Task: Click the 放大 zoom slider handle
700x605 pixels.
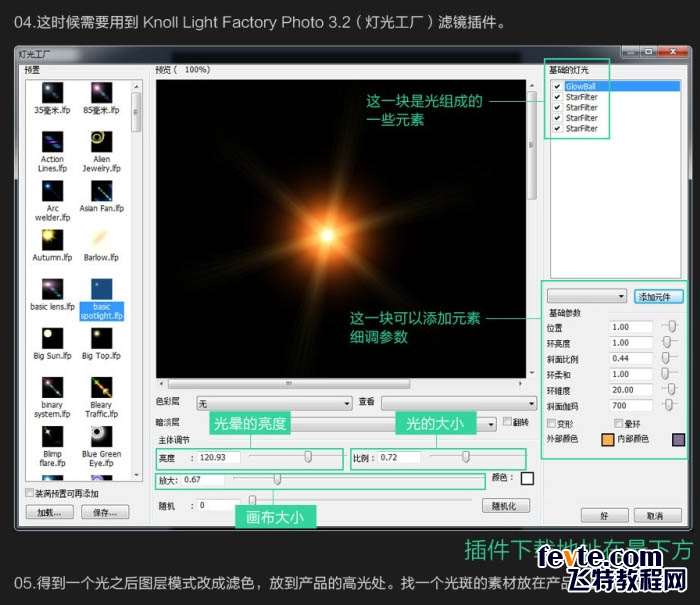Action: pos(277,479)
